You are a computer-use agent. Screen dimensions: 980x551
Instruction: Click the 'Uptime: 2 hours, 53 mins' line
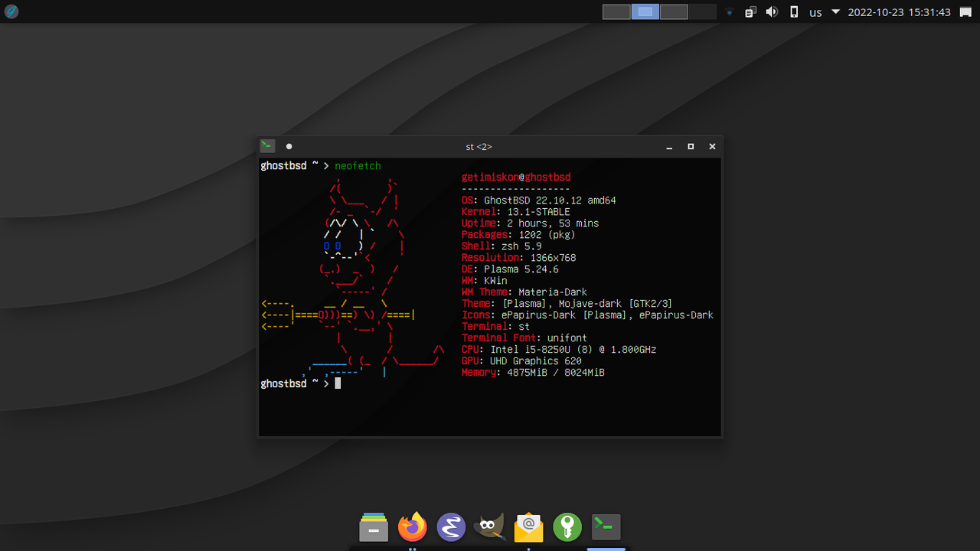[531, 223]
